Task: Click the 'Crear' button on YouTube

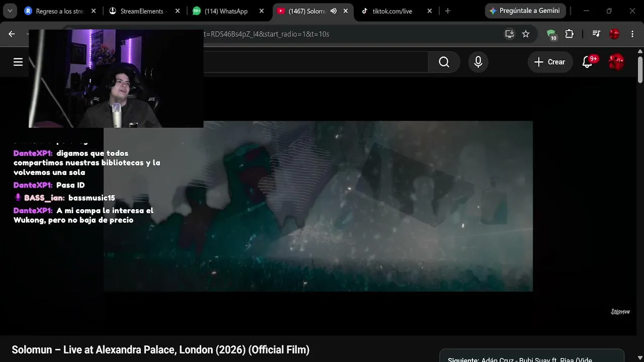Action: (x=550, y=62)
